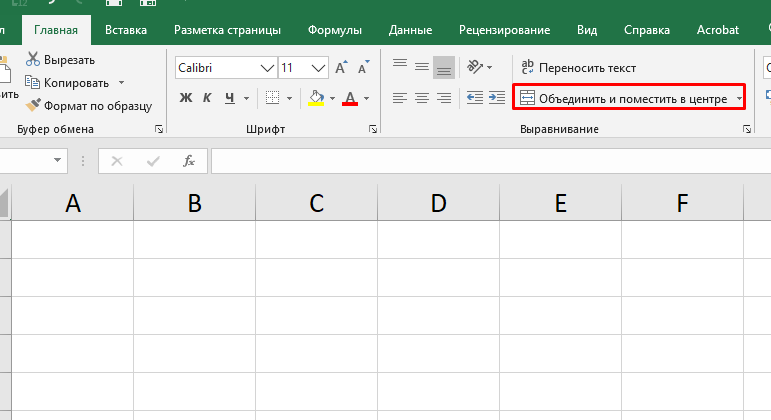
Task: Toggle underline formatting (Ч)
Action: tap(230, 98)
